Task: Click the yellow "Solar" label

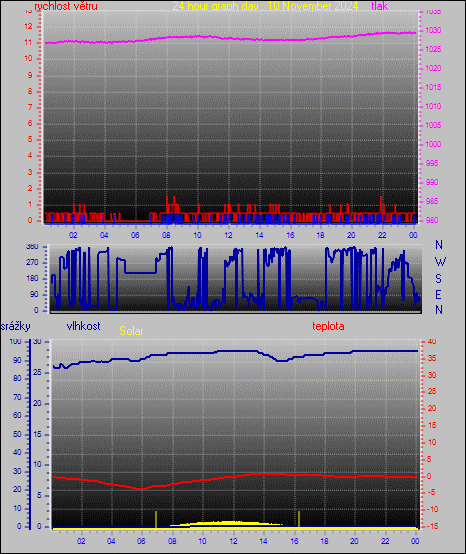Action: click(131, 331)
